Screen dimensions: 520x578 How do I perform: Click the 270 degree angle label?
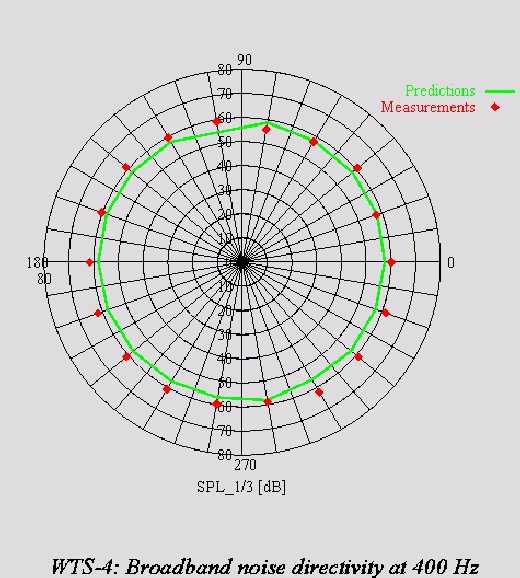[245, 465]
